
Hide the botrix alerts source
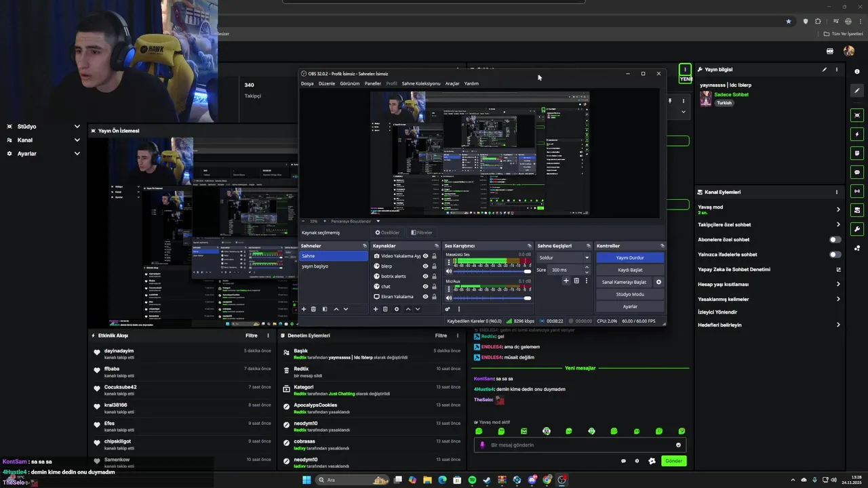click(425, 277)
